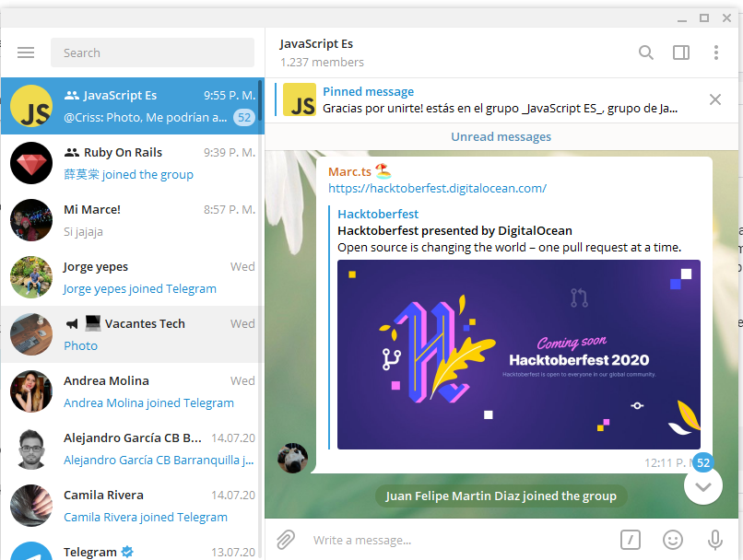743x560 pixels.
Task: Jump to bottom with the down-arrow button
Action: pos(703,485)
